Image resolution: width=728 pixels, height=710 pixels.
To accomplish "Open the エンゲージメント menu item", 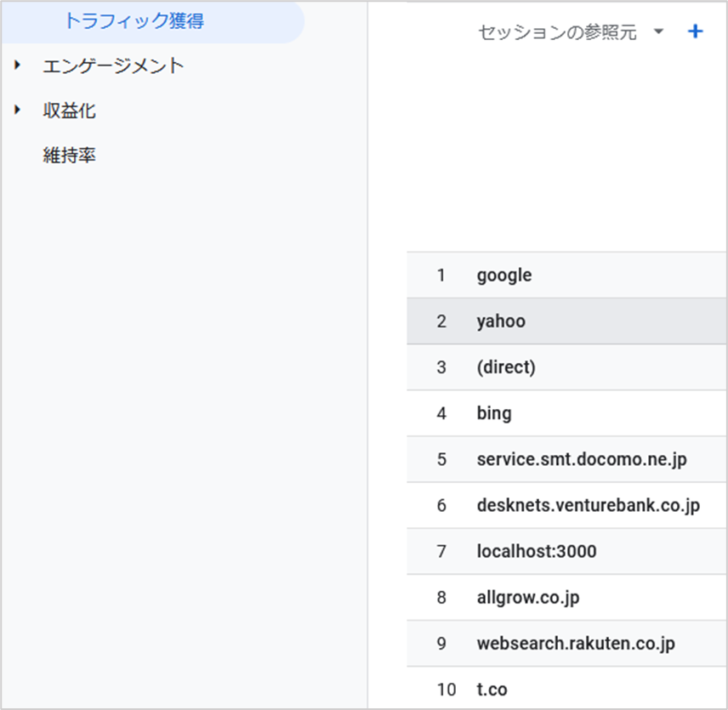I will [x=113, y=65].
